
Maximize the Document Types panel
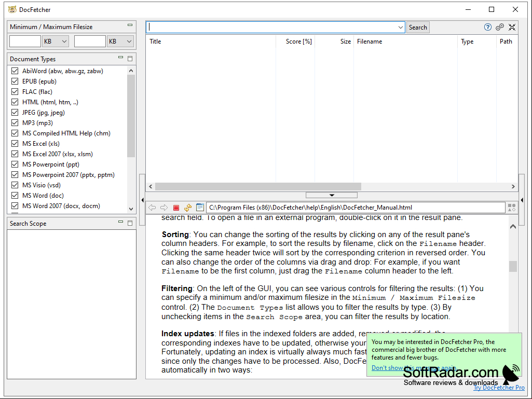[130, 58]
